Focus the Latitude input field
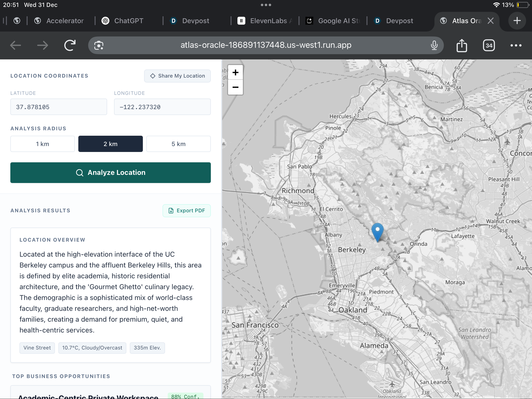 pyautogui.click(x=59, y=107)
